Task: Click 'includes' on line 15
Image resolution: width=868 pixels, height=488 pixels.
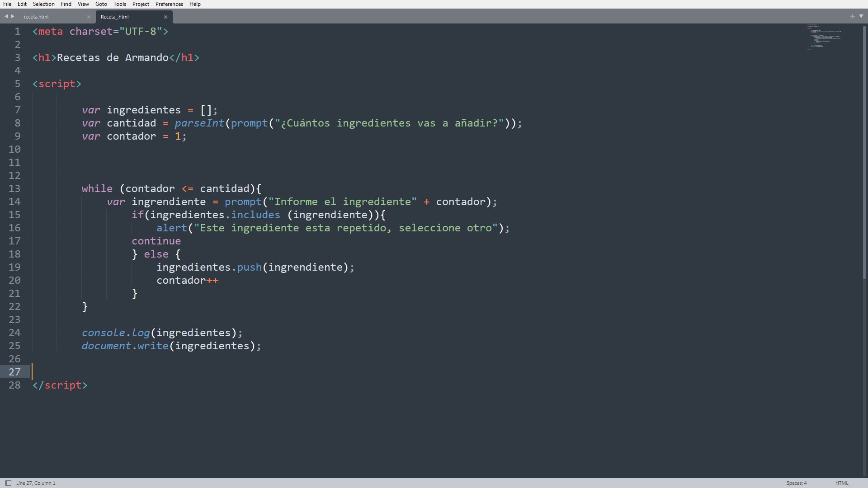Action: coord(255,215)
